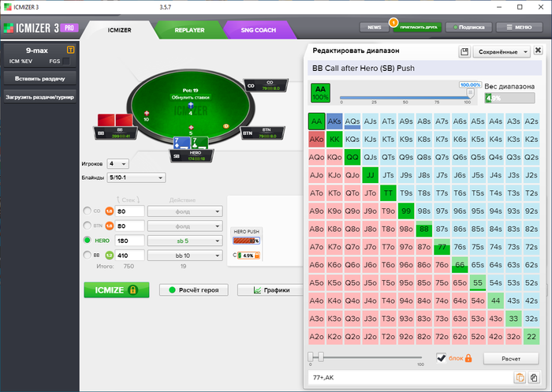
Task: Toggle the блок checkbox
Action: [x=441, y=358]
